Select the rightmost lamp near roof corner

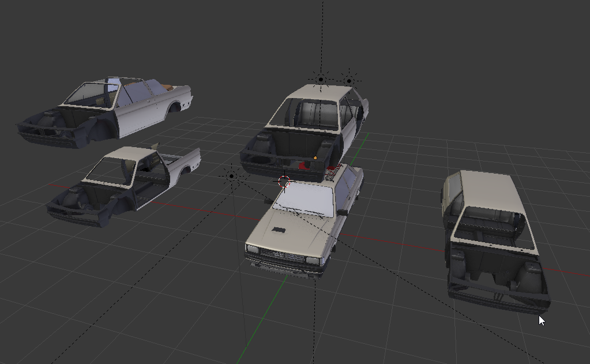click(348, 80)
